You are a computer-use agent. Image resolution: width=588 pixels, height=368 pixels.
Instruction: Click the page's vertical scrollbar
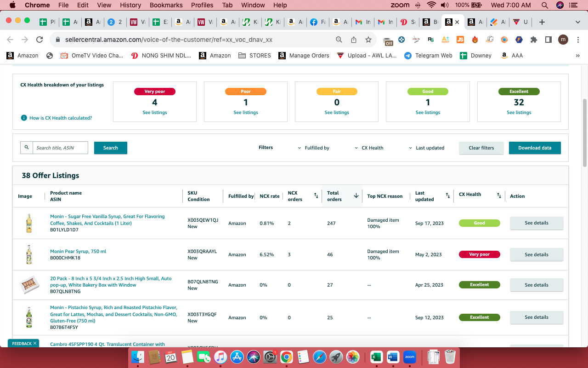point(585,132)
